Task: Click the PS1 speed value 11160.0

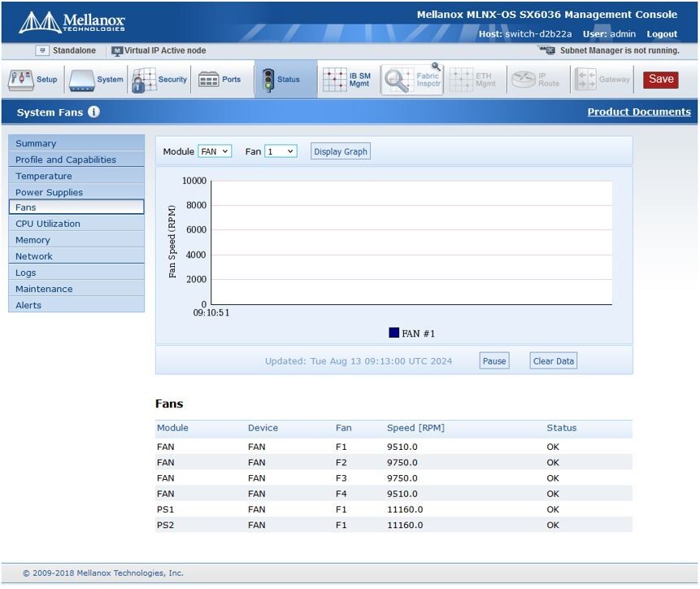Action: (x=405, y=509)
